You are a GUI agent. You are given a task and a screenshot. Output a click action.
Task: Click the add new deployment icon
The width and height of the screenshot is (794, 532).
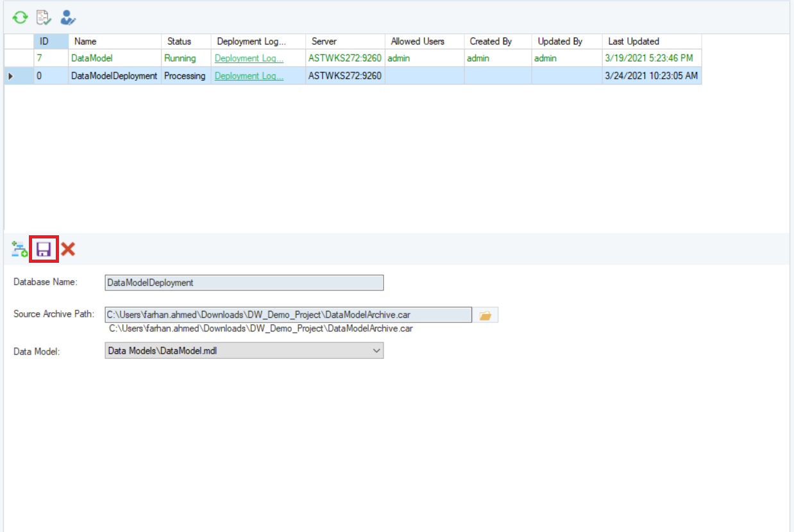(x=19, y=249)
